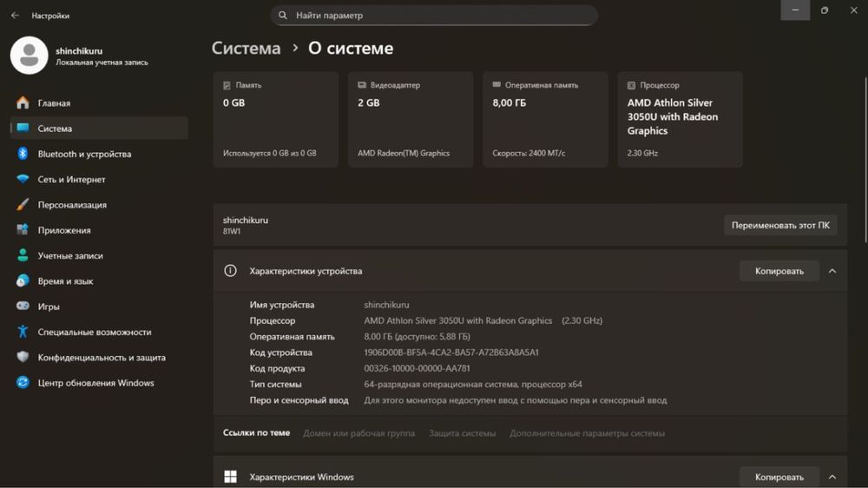
Task: Open the Память storage card
Action: click(276, 119)
